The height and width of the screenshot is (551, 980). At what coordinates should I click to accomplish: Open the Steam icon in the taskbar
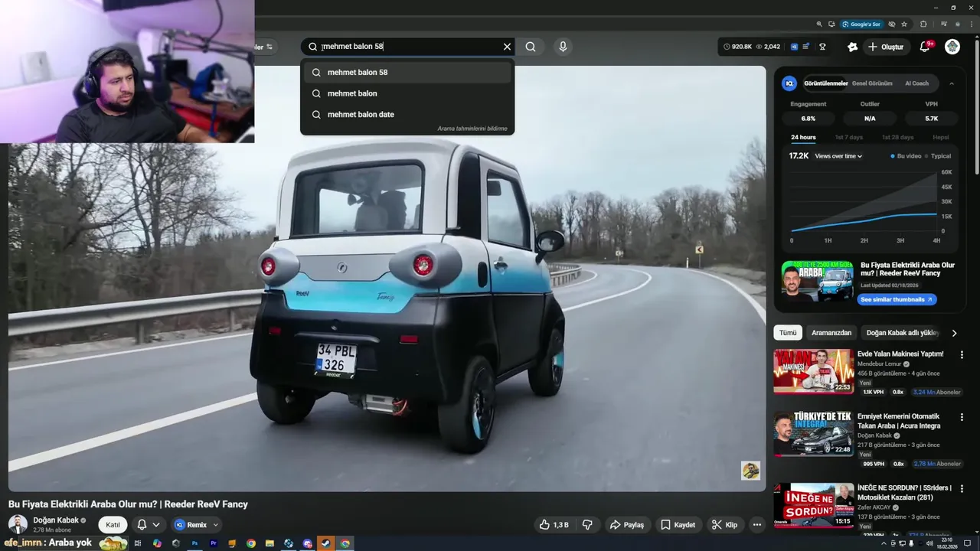(325, 543)
